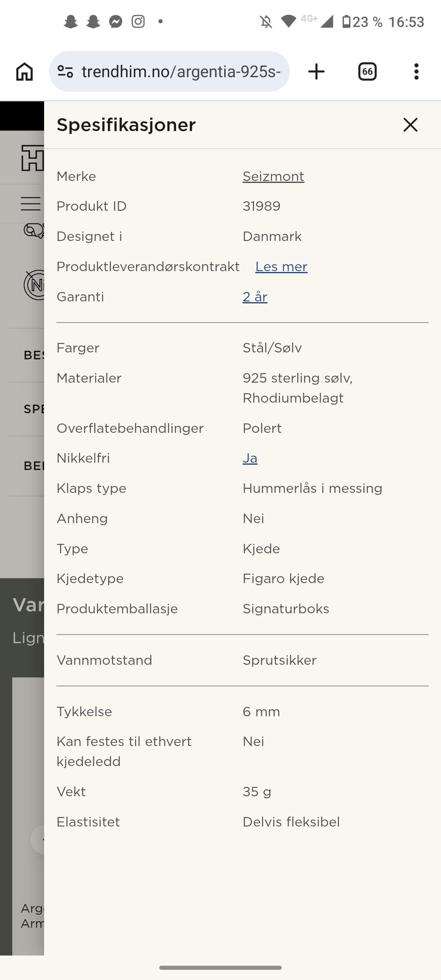Tap the hamburger menu icon behind panel
This screenshot has width=441, height=980.
pyautogui.click(x=30, y=204)
